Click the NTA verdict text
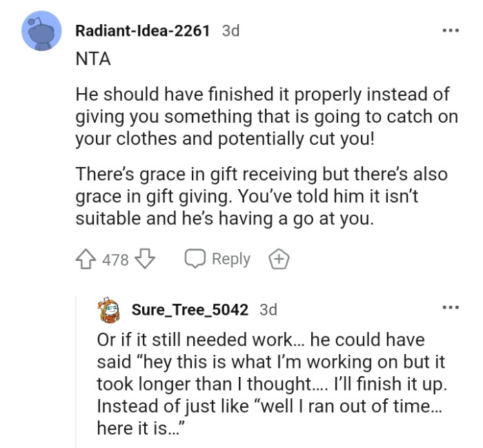 [x=92, y=59]
